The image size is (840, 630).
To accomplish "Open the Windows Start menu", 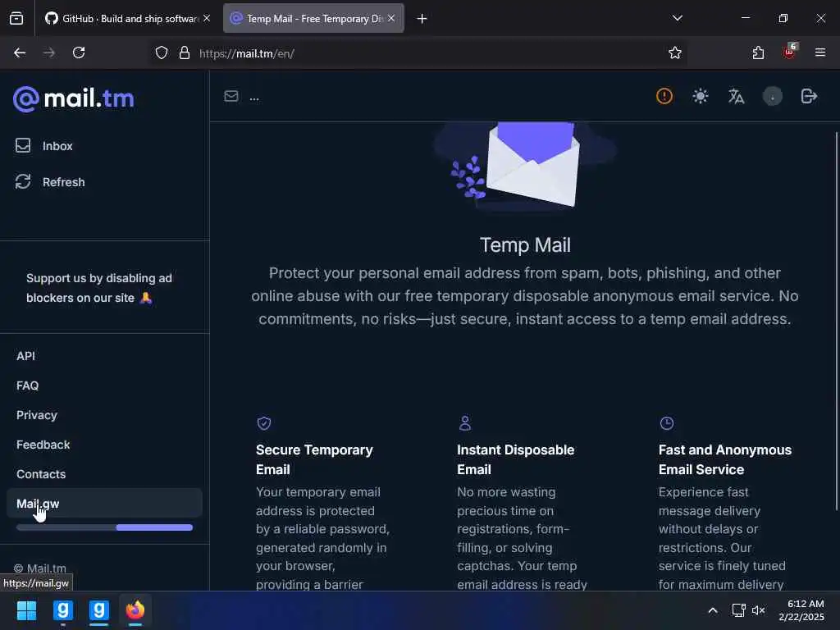I will [26, 610].
